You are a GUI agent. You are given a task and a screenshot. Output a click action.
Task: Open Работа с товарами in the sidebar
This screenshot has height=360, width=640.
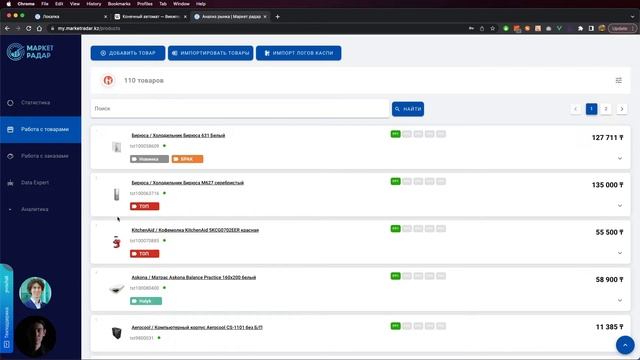[40, 129]
